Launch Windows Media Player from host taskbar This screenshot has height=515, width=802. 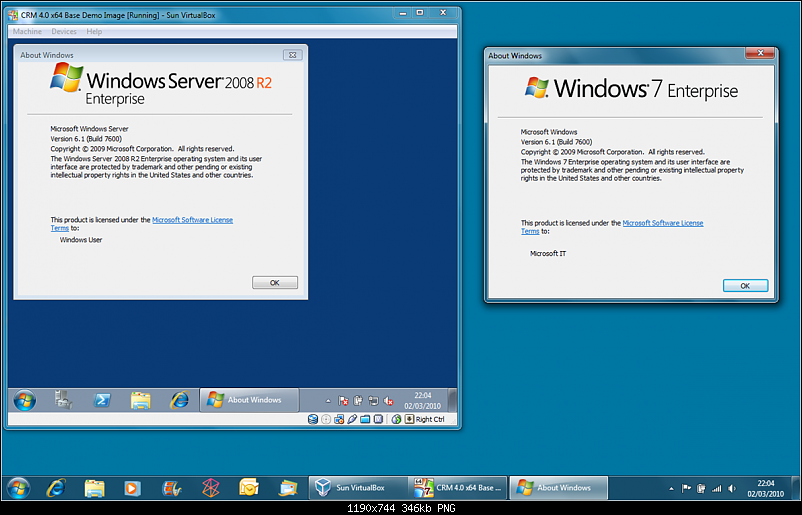[132, 488]
